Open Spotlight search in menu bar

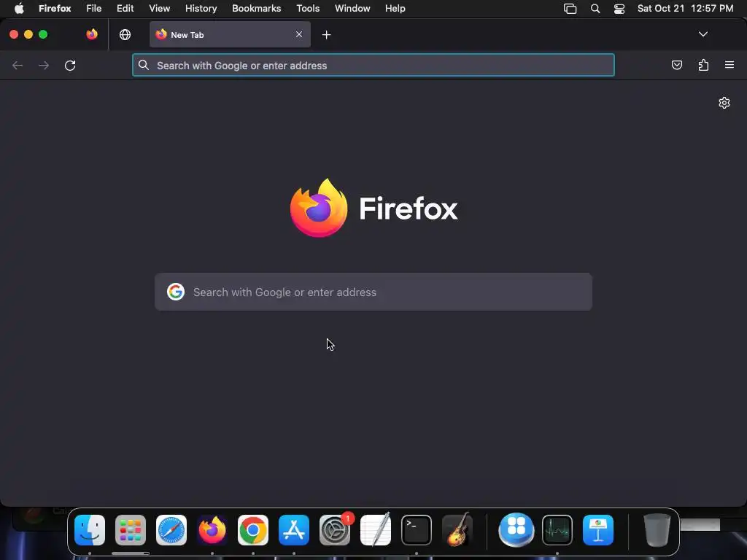[x=595, y=9]
